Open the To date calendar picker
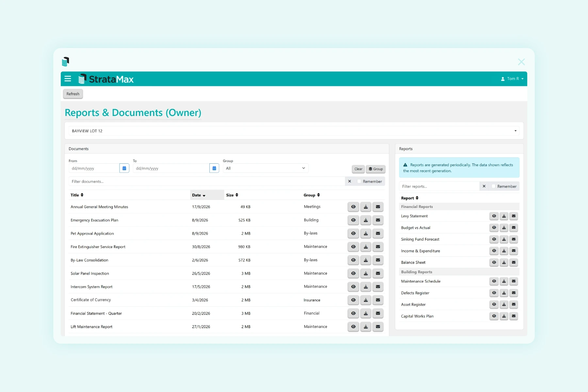Image resolution: width=588 pixels, height=392 pixels. (214, 168)
